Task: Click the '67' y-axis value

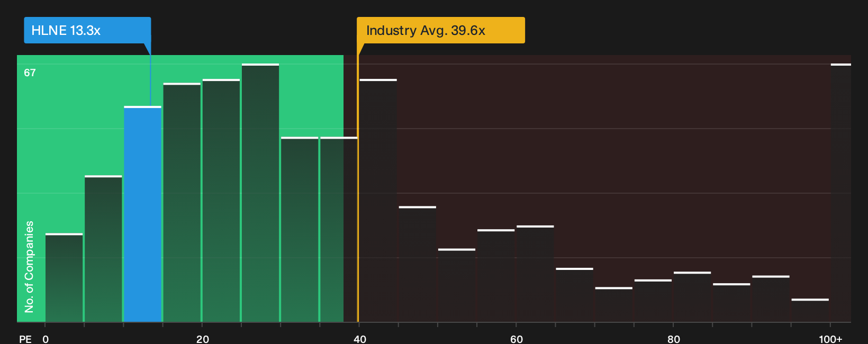Action: (x=30, y=73)
